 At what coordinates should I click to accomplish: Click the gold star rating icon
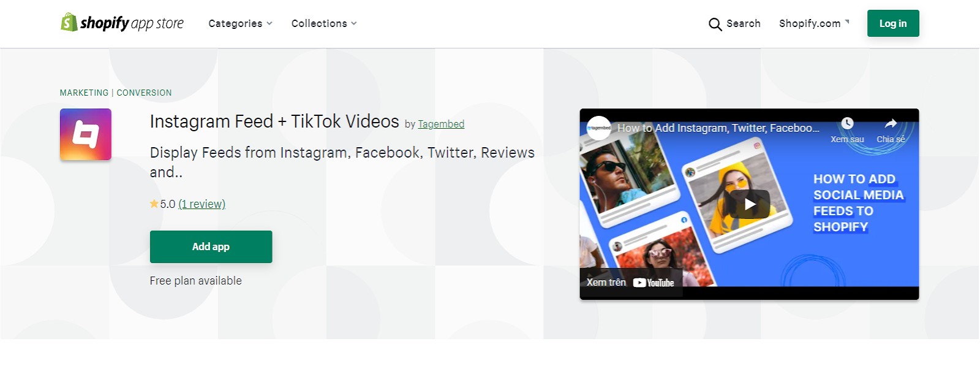point(154,204)
